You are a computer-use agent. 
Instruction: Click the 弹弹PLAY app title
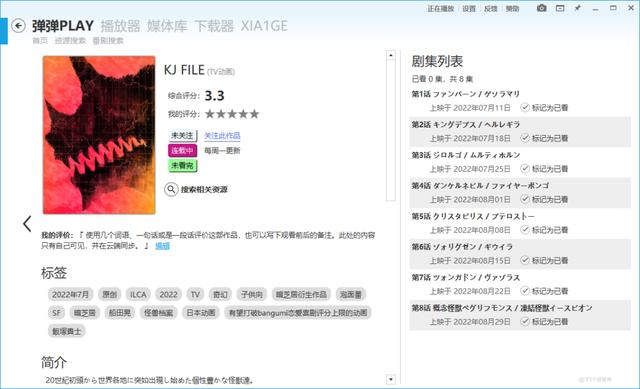(63, 26)
